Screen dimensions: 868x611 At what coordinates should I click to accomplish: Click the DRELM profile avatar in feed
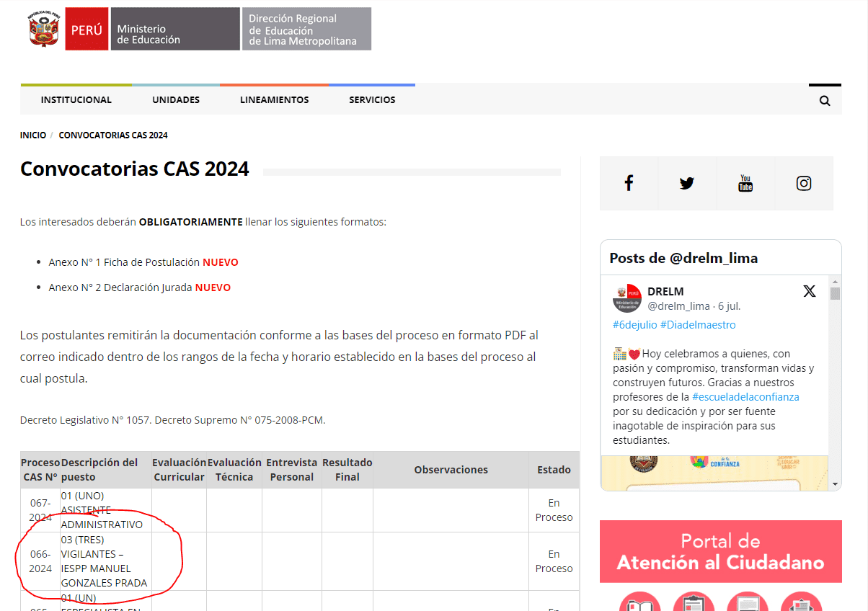tap(626, 298)
